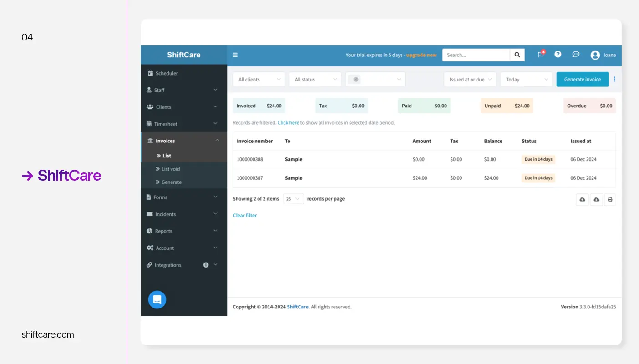This screenshot has height=364, width=639.
Task: Open the tag filter dropdown arrow
Action: pos(399,80)
